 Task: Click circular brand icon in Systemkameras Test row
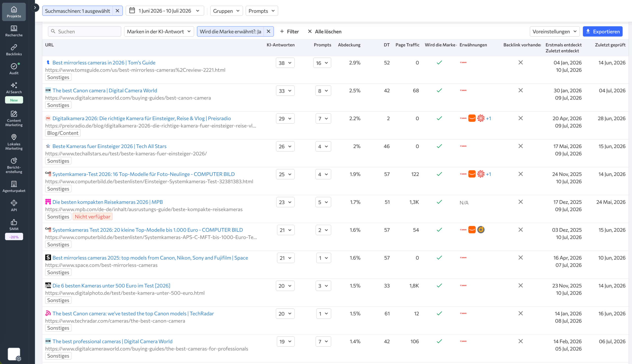click(481, 230)
